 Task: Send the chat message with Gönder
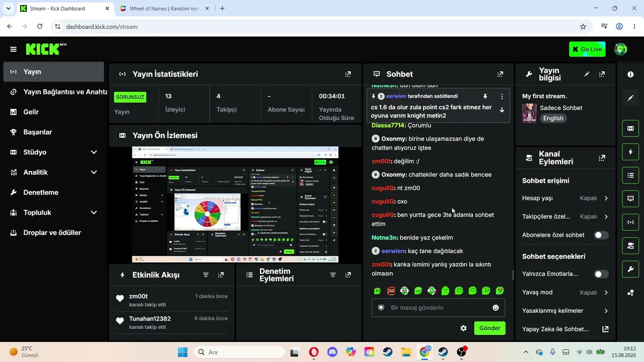pyautogui.click(x=490, y=328)
